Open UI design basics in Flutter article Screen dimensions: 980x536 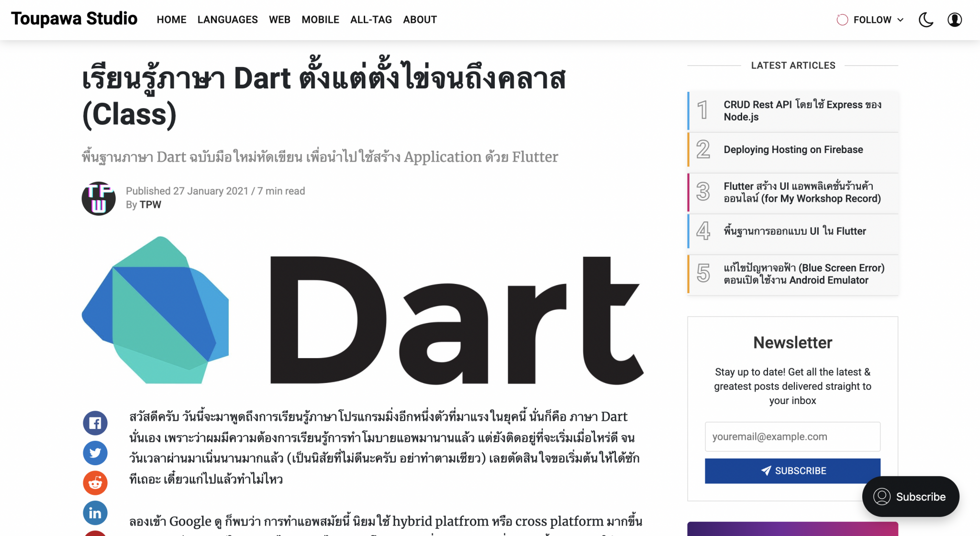pos(793,231)
